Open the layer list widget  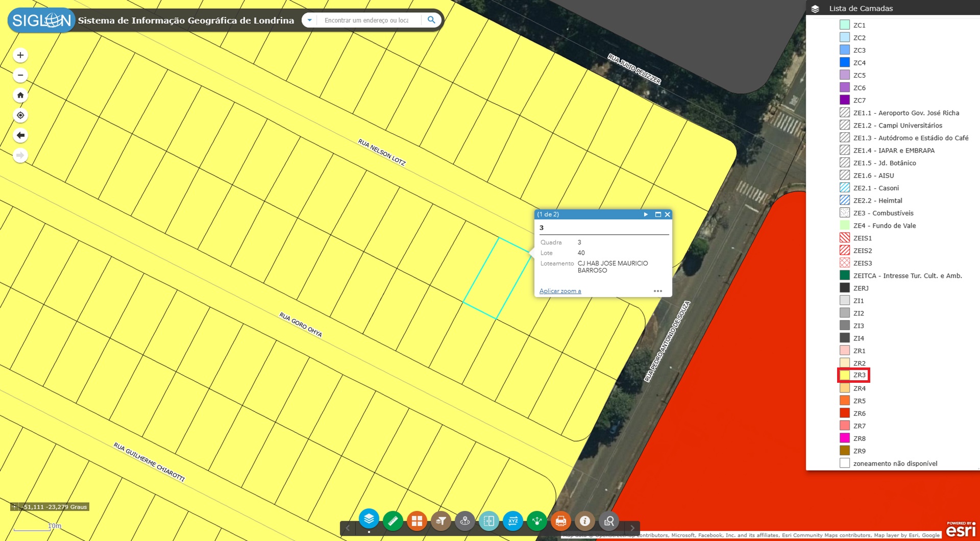pyautogui.click(x=369, y=520)
